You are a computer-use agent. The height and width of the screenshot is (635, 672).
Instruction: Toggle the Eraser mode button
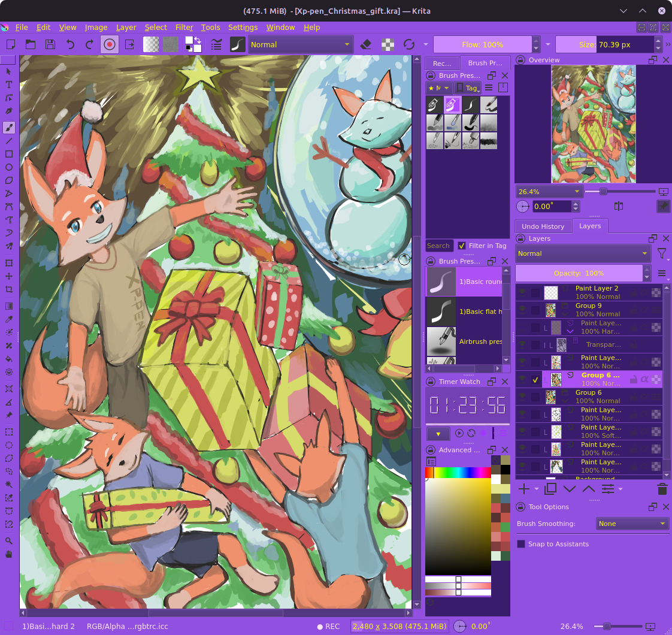(x=365, y=44)
